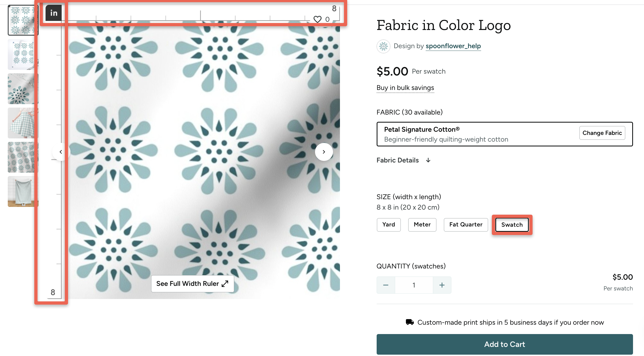644x356 pixels.
Task: Click the previous image carousel arrow
Action: click(61, 152)
